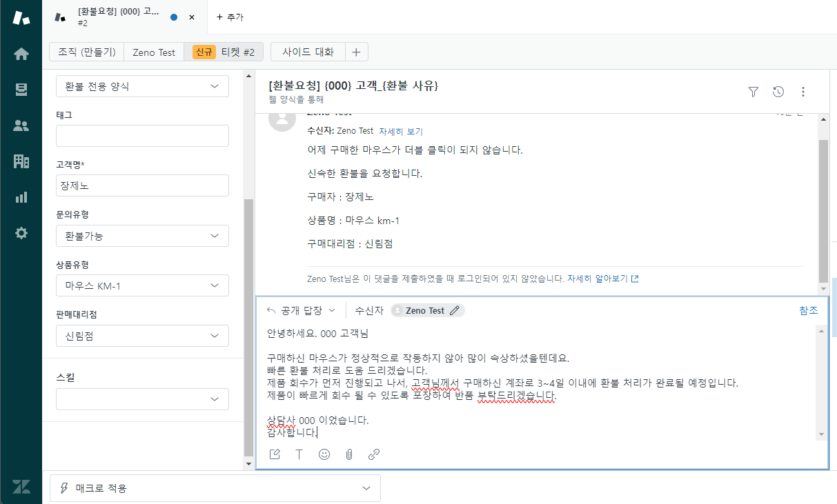Click the 참조 link to add CC
This screenshot has width=837, height=504.
pyautogui.click(x=808, y=310)
